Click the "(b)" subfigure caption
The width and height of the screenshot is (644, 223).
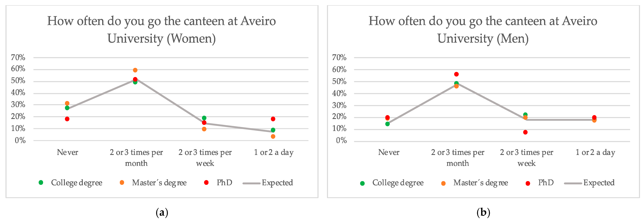pos(483,212)
